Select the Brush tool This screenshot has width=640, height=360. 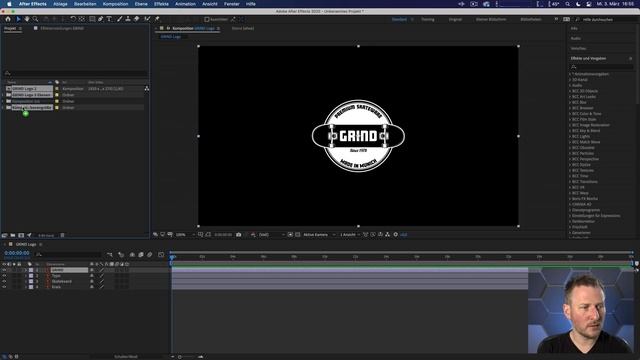(120, 19)
